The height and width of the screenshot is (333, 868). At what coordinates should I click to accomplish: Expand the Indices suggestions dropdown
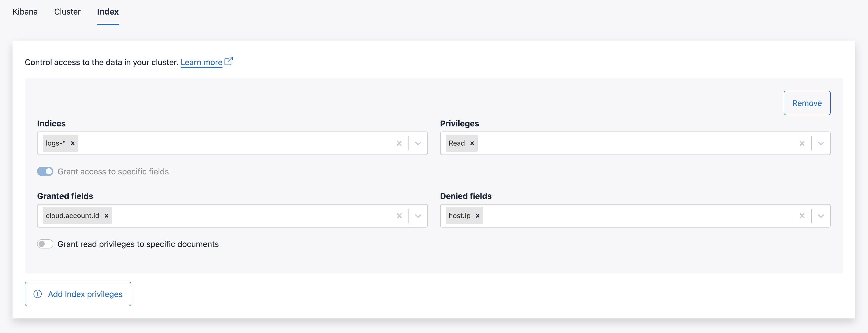418,143
